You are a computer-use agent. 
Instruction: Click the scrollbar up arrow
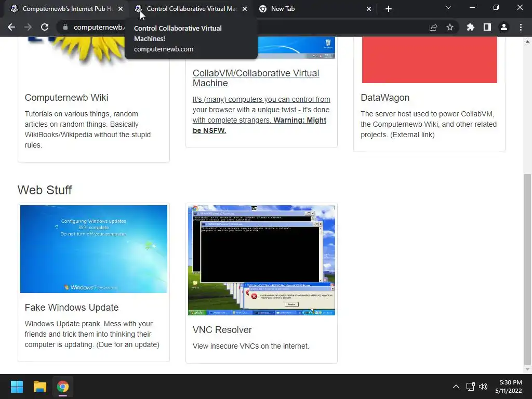click(527, 42)
